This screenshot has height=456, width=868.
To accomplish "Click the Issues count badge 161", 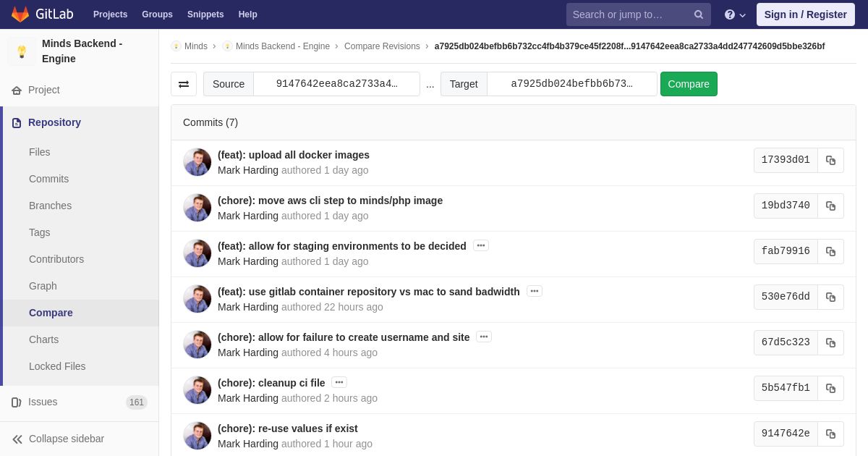I will coord(137,402).
